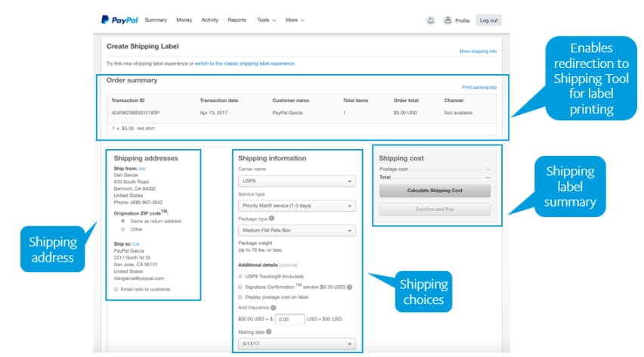Enable Signature Confirmation service checkbox
Image resolution: width=644 pixels, height=357 pixels.
click(240, 287)
